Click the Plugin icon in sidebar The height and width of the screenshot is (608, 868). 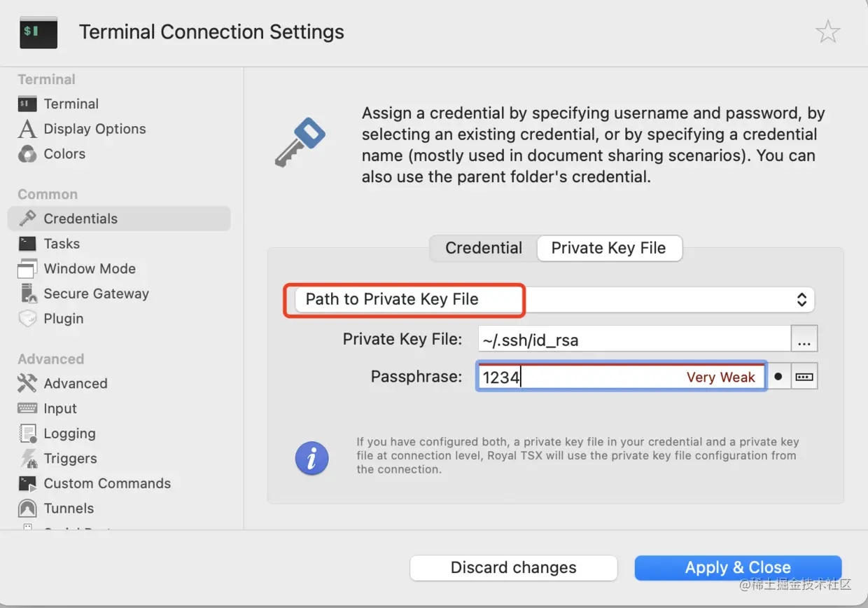point(27,319)
